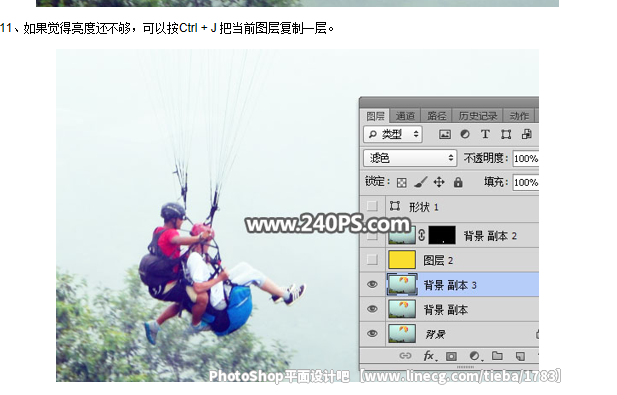
Task: Click the 不透明度 label
Action: 486,158
